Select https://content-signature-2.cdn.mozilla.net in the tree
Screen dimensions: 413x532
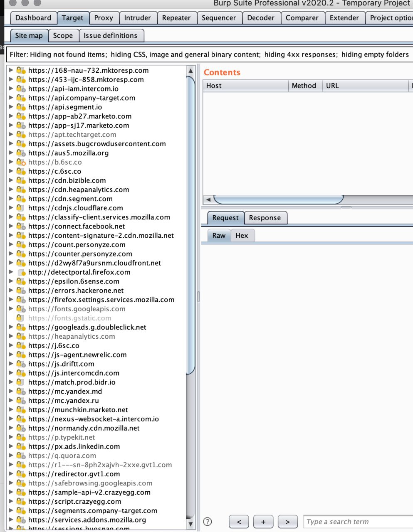pyautogui.click(x=101, y=235)
